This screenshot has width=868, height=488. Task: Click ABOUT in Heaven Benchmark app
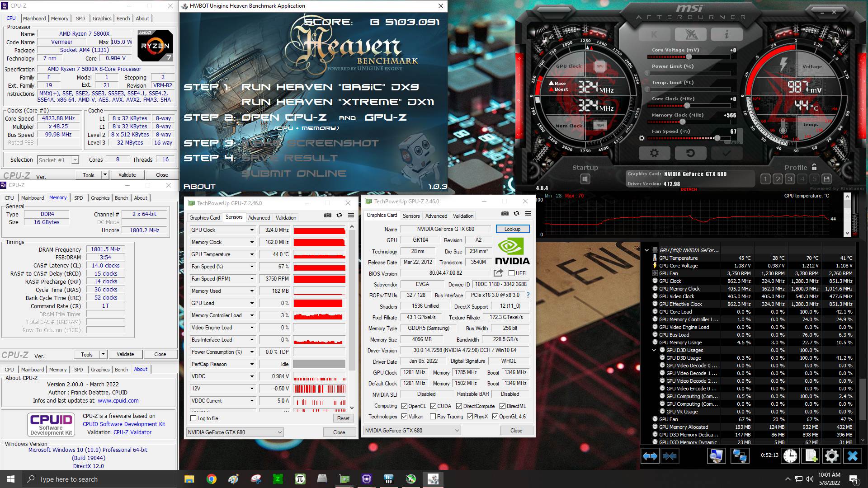(x=199, y=187)
